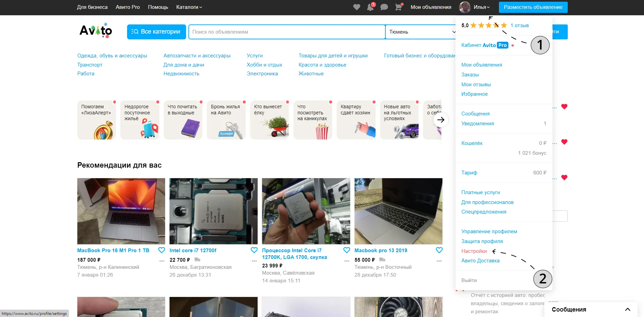
Task: Open messages chat bubble icon in header
Action: click(384, 7)
